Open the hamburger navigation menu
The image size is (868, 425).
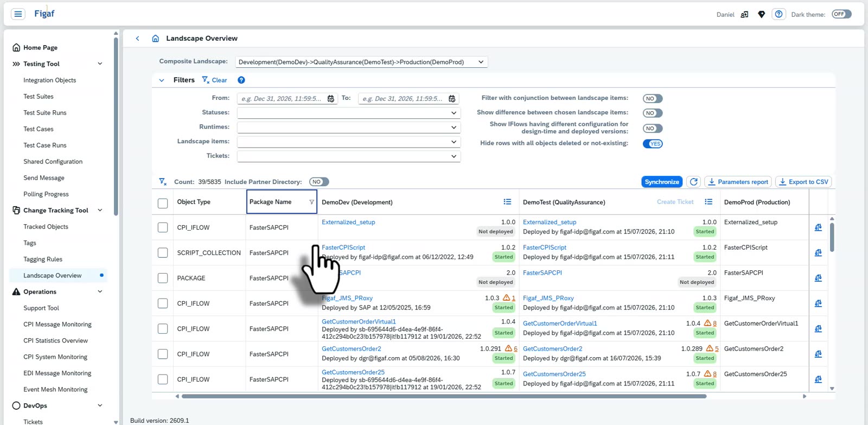click(x=18, y=14)
